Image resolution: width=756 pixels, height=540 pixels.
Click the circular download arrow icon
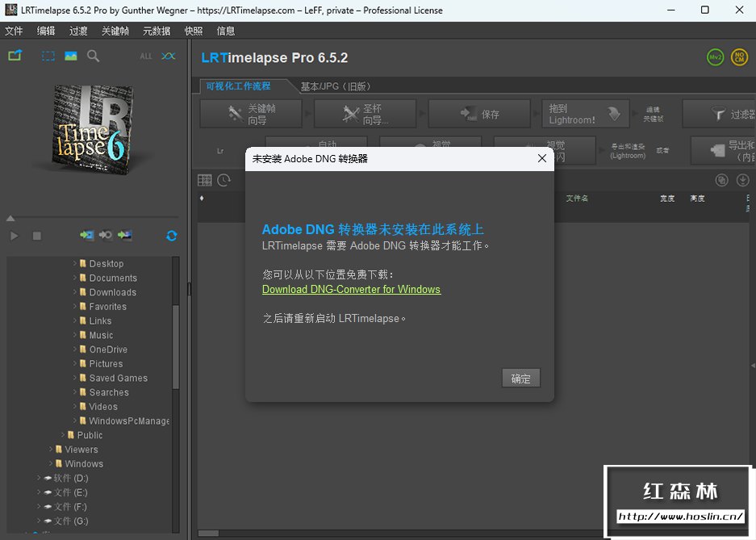742,180
